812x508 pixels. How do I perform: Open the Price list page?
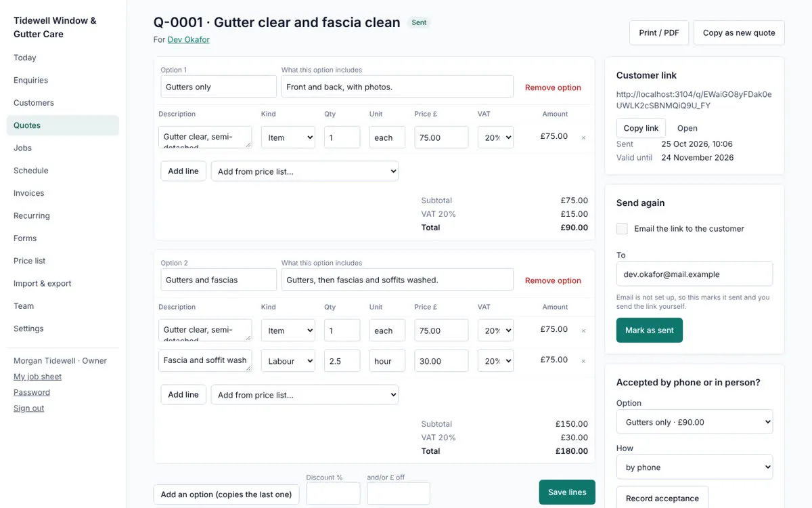click(x=62, y=261)
